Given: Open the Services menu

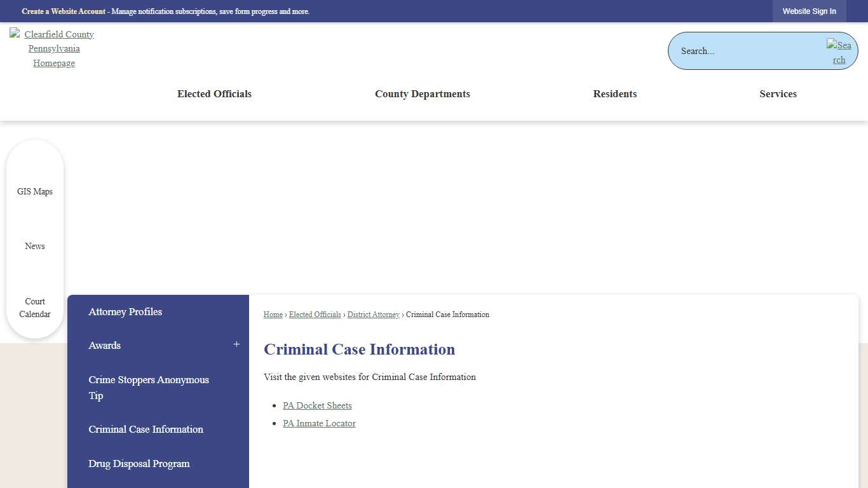Looking at the screenshot, I should point(778,93).
